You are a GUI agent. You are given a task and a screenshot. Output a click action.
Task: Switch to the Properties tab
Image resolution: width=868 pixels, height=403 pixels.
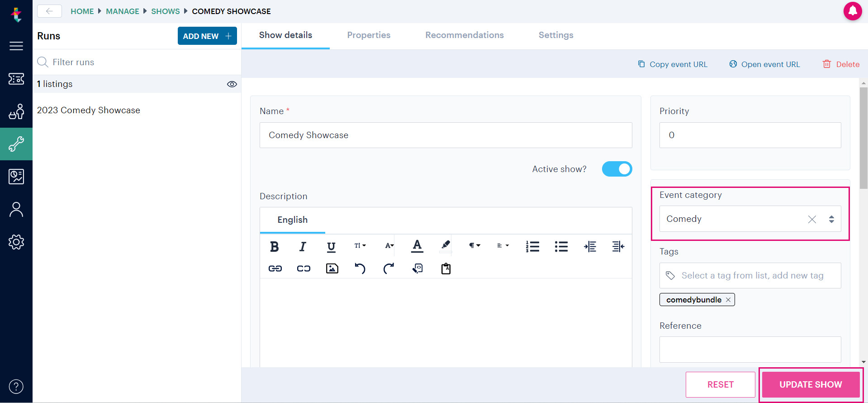pyautogui.click(x=369, y=35)
